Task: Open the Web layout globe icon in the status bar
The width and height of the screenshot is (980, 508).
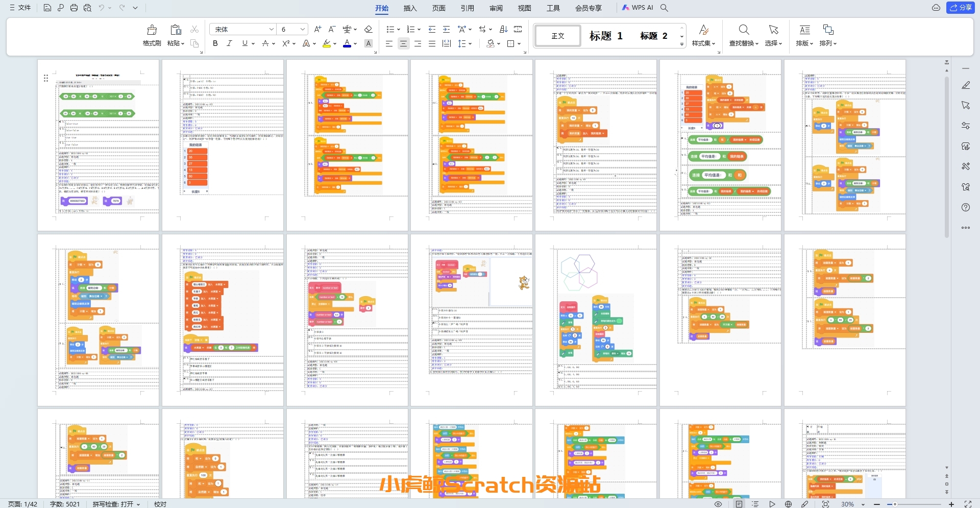Action: click(x=789, y=504)
